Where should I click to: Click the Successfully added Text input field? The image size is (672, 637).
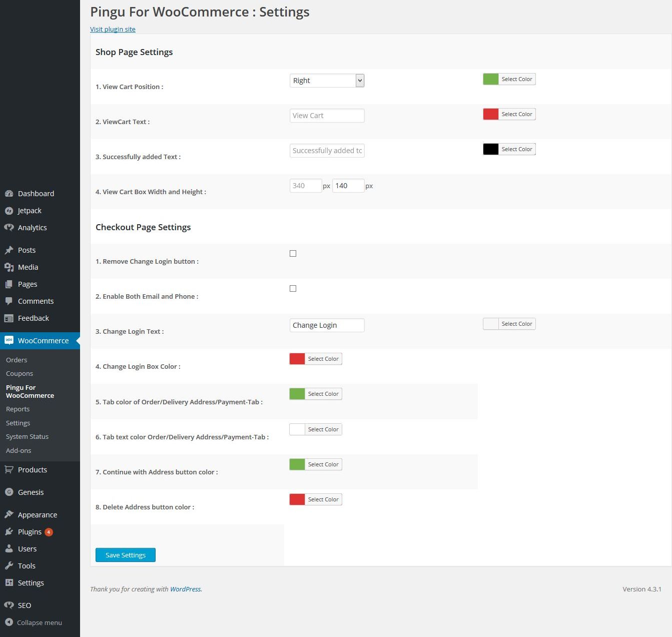327,151
